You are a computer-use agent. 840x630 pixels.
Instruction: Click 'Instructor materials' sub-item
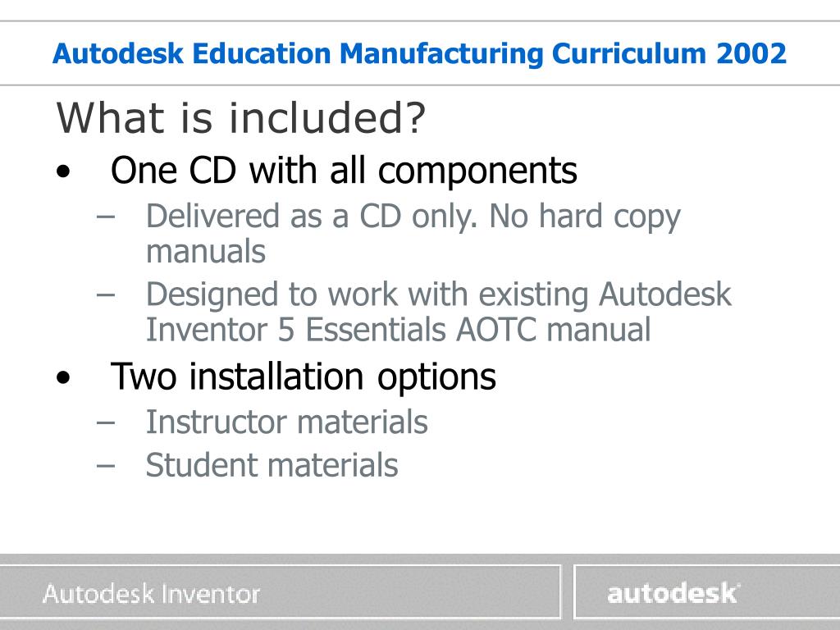coord(286,422)
